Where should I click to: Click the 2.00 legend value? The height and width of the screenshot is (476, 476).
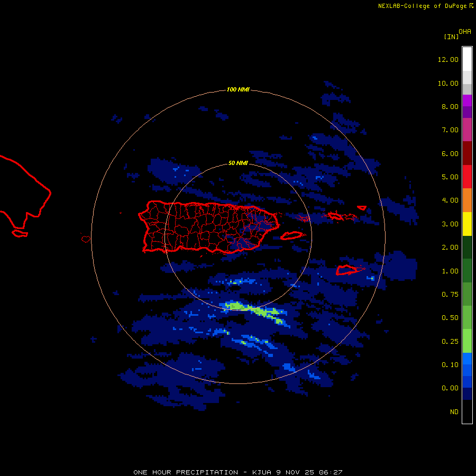coord(450,248)
